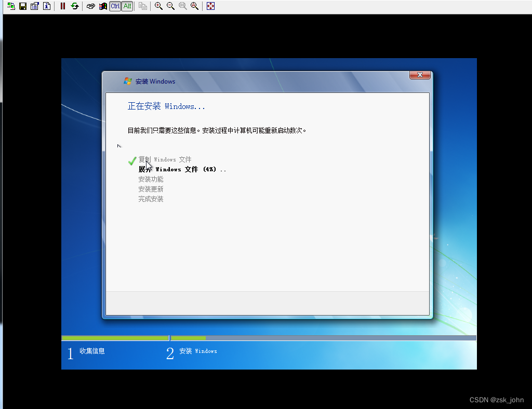Click the 展开 Windows 文件 (4%) step

pyautogui.click(x=182, y=169)
